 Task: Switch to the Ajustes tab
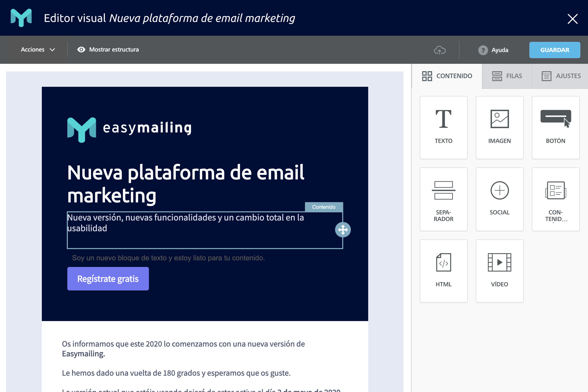point(560,76)
